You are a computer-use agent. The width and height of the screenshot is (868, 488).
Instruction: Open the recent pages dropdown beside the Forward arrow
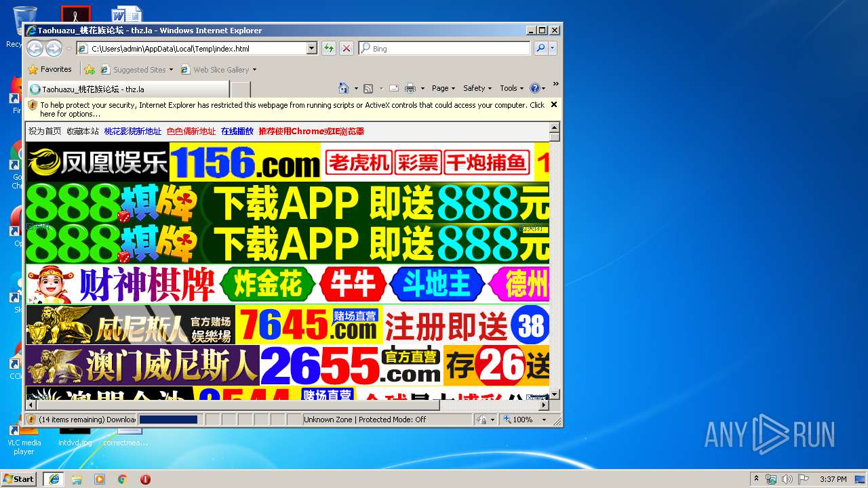pos(68,49)
